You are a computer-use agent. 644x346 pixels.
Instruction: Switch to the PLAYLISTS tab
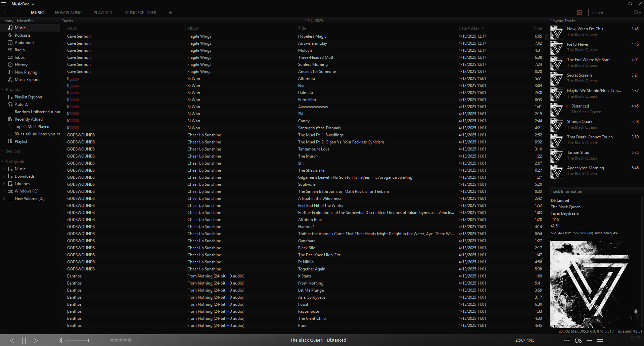tap(103, 13)
